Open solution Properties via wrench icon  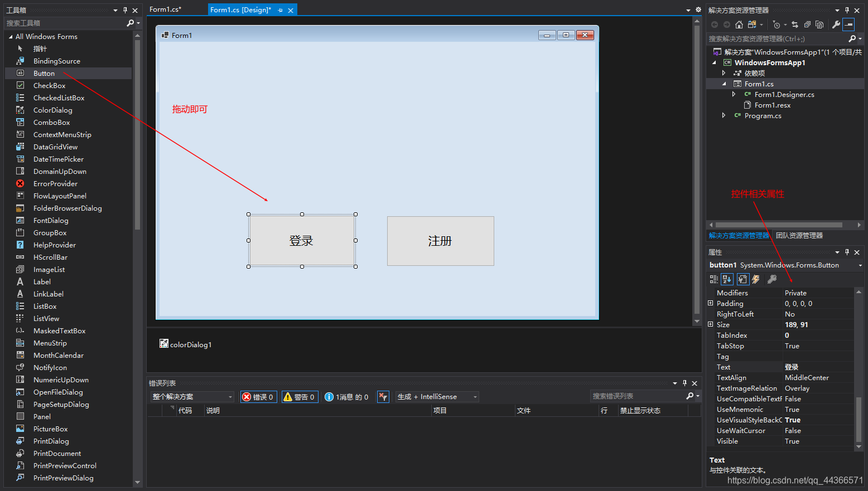point(836,25)
